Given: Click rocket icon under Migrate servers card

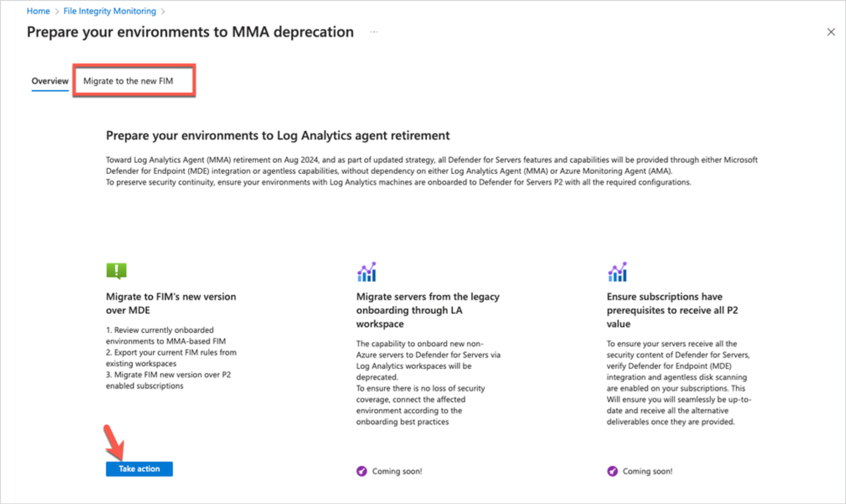Looking at the screenshot, I should 362,471.
